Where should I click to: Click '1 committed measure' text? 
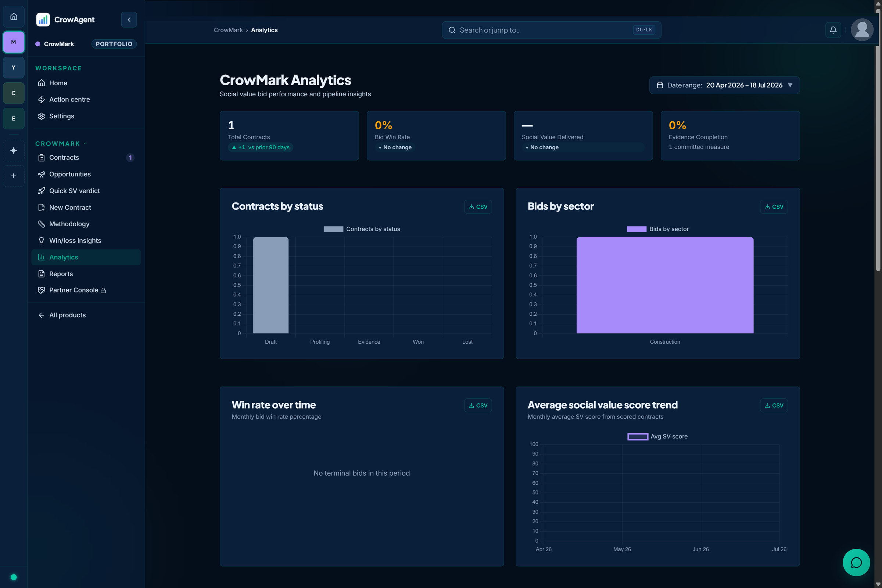click(x=699, y=147)
